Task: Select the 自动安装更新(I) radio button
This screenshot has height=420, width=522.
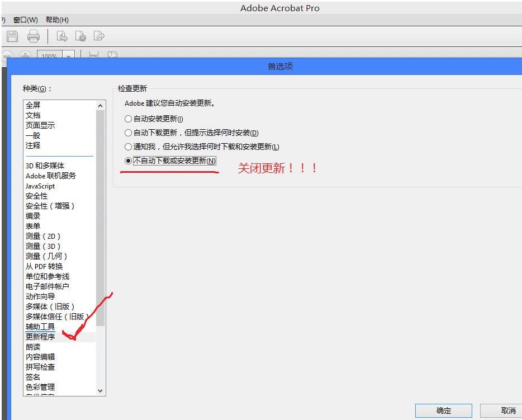Action: pos(128,119)
